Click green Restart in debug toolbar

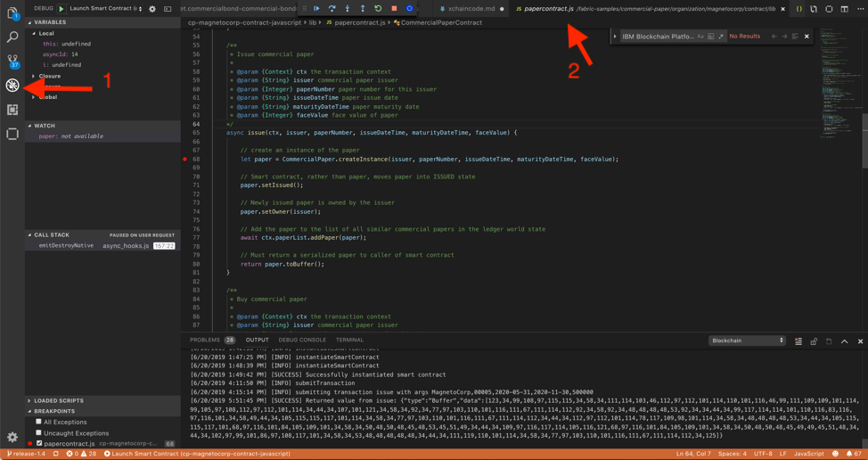[378, 8]
